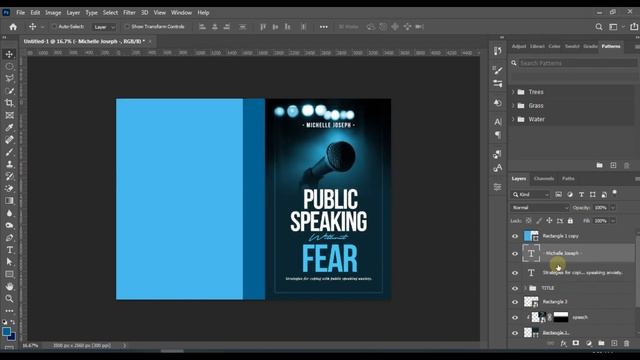Screen dimensions: 640x360
Task: Click the foreground color swatch
Action: tap(6, 331)
